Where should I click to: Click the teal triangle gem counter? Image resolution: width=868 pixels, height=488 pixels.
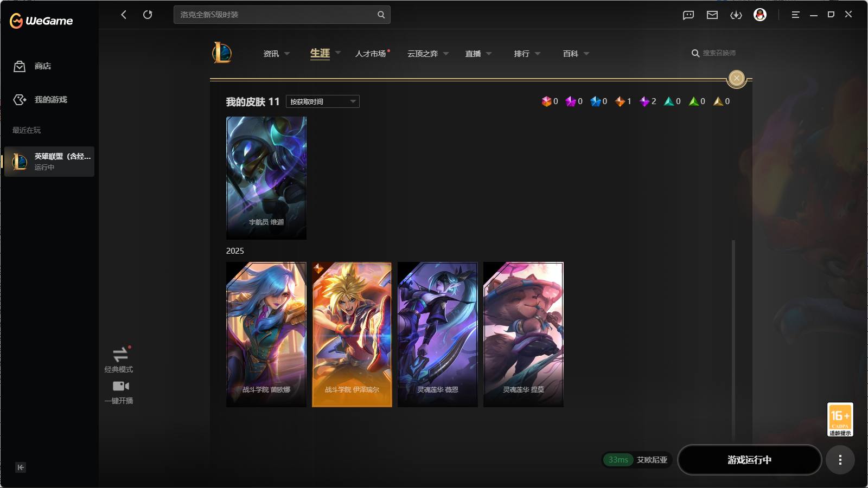tap(673, 101)
